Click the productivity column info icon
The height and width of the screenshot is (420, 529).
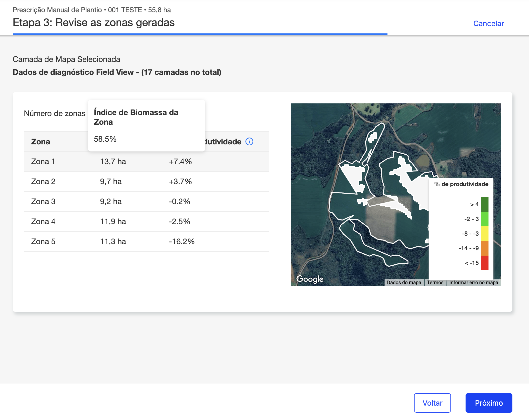coord(249,141)
